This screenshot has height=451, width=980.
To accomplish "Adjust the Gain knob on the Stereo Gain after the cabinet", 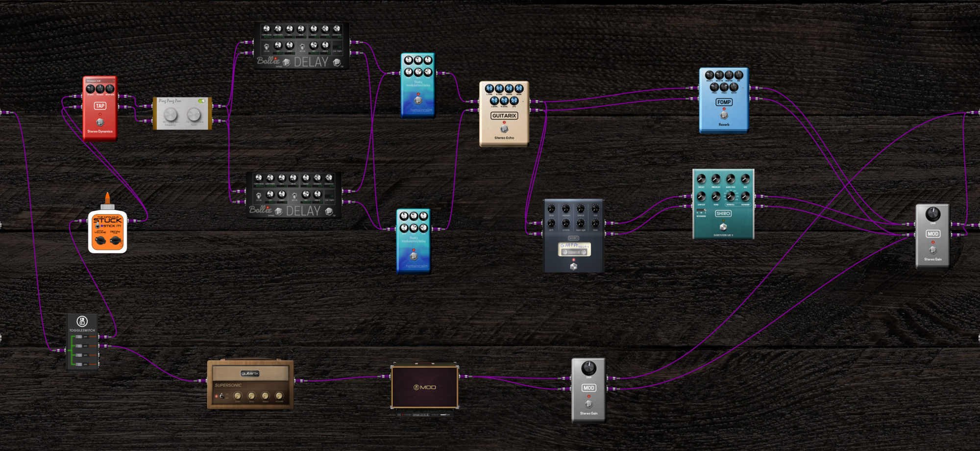I will click(588, 368).
